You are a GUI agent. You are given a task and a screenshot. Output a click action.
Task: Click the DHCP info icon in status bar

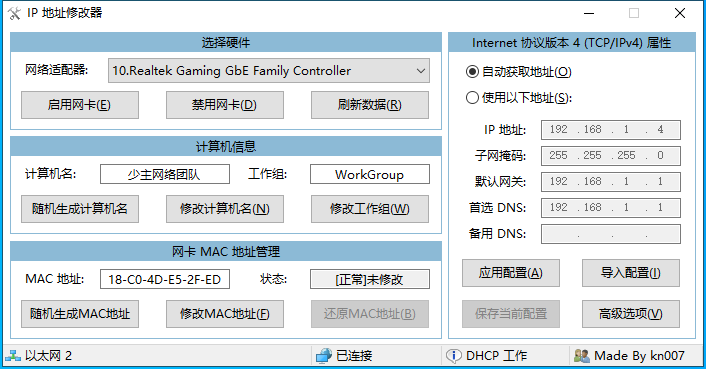pos(453,356)
